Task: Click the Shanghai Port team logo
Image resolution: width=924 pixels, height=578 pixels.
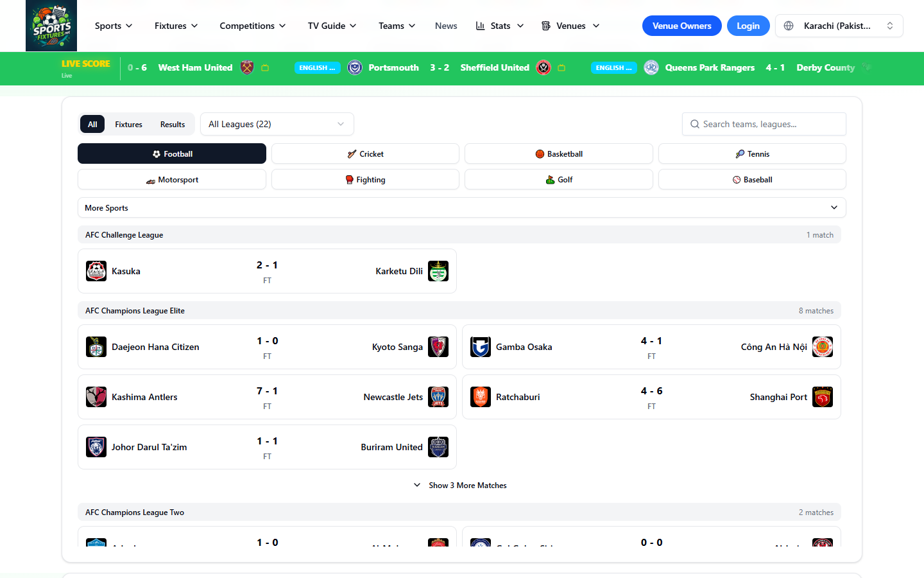Action: (x=823, y=397)
